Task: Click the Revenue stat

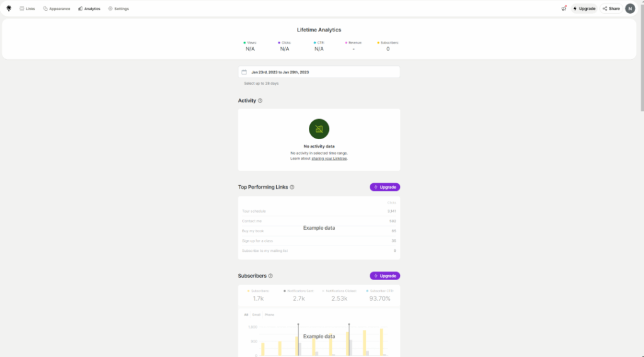Action: (353, 46)
